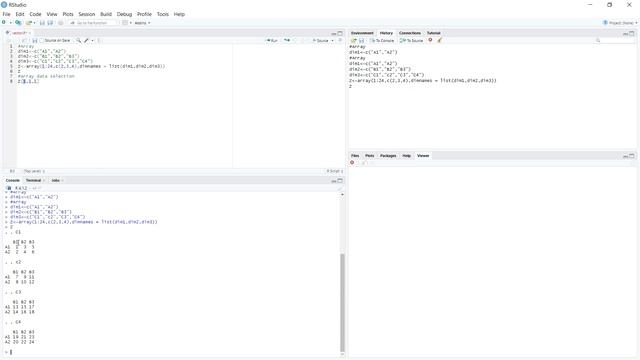Open the Addins dropdown
This screenshot has width=640, height=360.
point(142,23)
